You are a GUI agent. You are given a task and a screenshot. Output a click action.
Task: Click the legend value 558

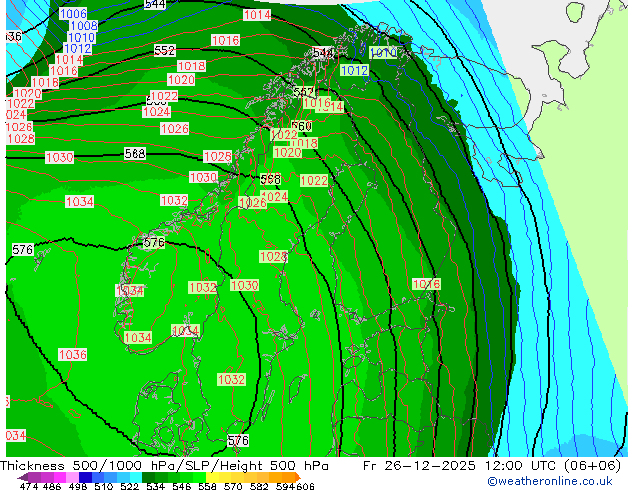(207, 486)
